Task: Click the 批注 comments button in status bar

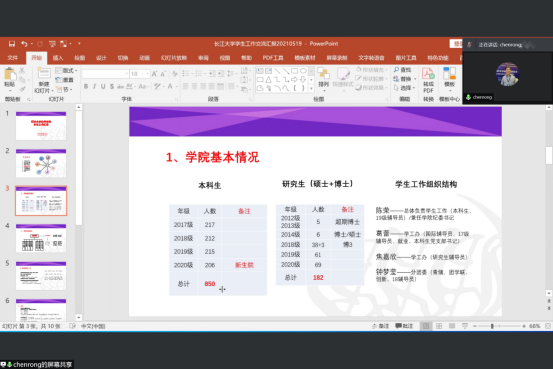Action: point(404,326)
